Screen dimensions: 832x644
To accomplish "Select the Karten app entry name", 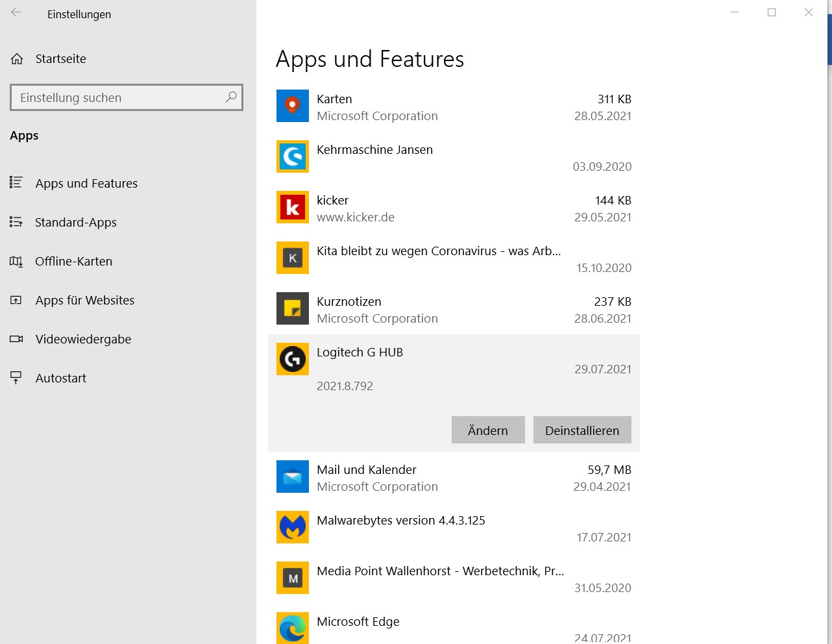I will click(x=334, y=99).
